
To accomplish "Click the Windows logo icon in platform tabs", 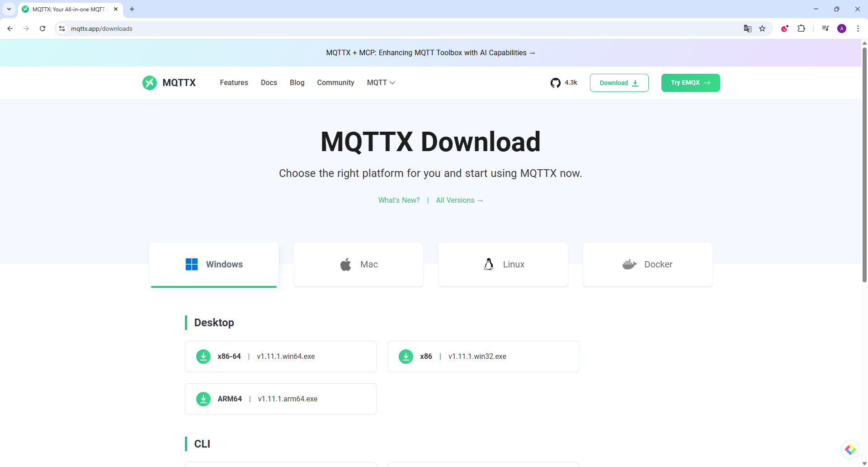I will (x=192, y=264).
